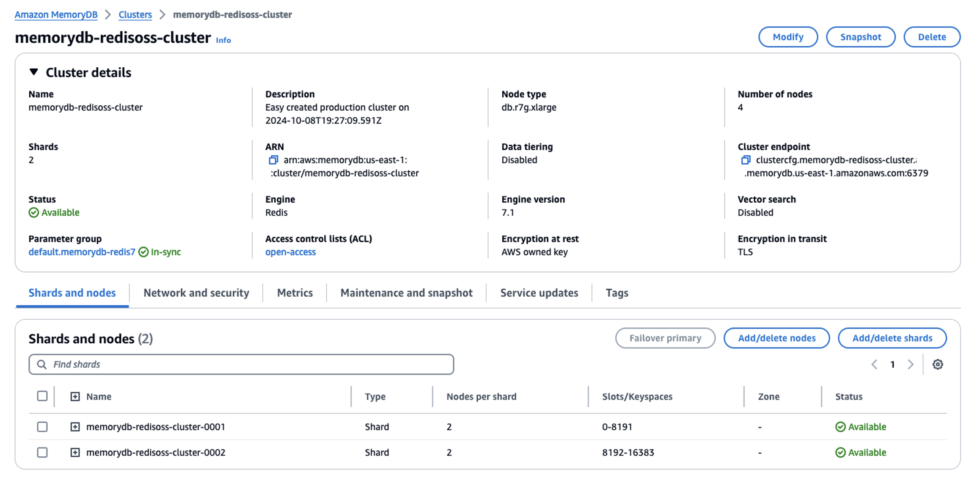Collapse the Cluster details section

point(34,72)
